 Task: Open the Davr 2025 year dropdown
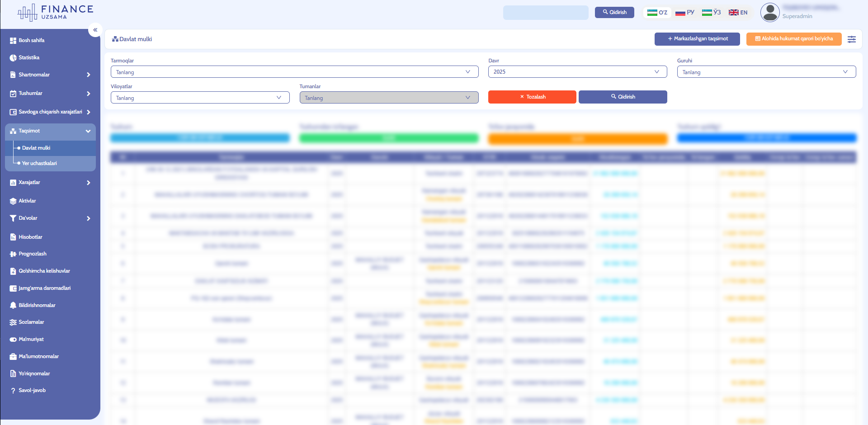[x=577, y=72]
